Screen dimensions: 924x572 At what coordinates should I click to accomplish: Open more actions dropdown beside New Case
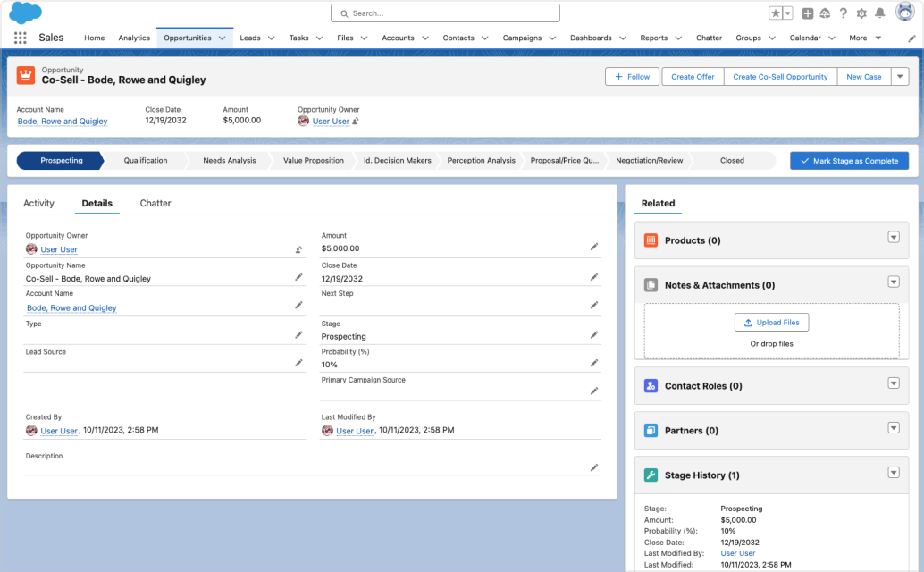point(900,77)
